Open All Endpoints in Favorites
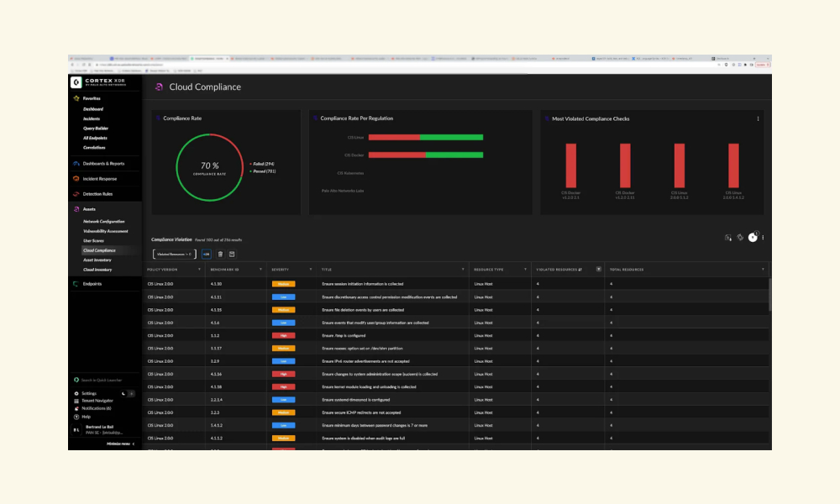The image size is (840, 504). pyautogui.click(x=96, y=139)
